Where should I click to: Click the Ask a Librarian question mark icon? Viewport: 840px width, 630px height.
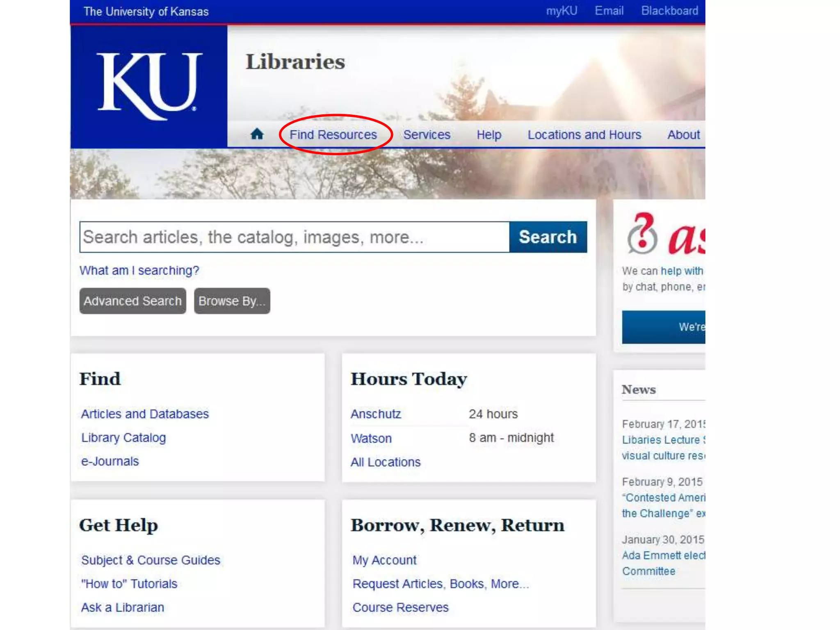(641, 234)
